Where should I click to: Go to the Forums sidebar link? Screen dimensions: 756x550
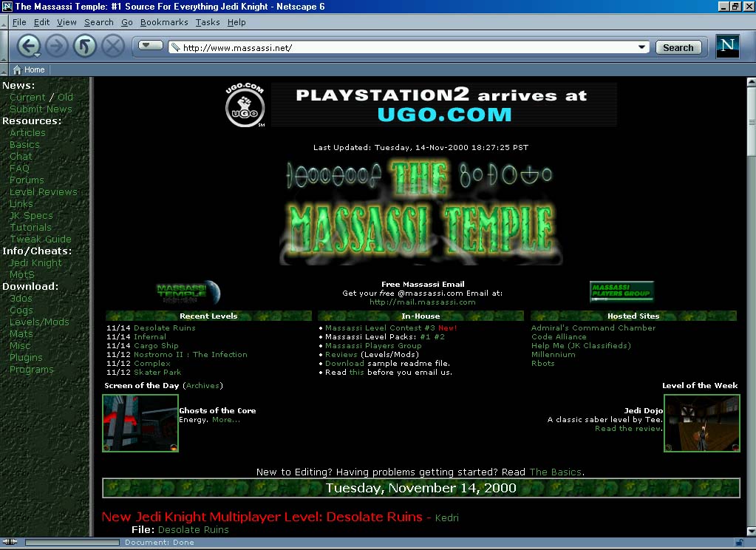(x=27, y=180)
